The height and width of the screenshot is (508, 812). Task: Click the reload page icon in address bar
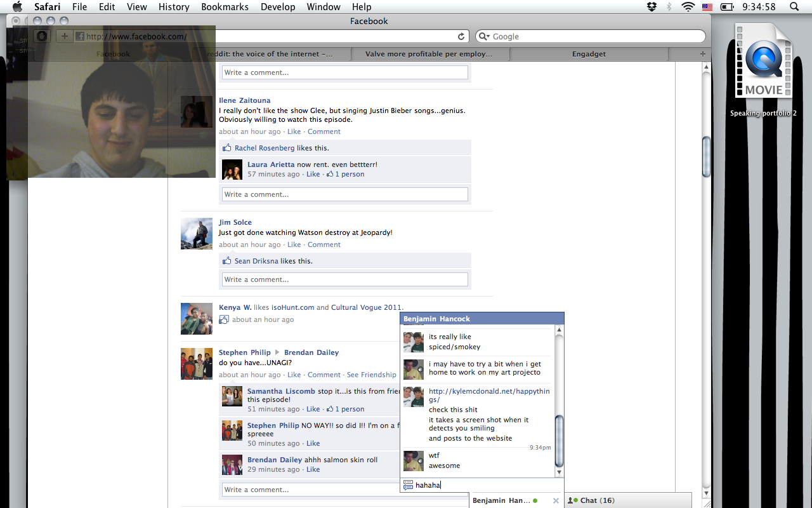tap(461, 37)
